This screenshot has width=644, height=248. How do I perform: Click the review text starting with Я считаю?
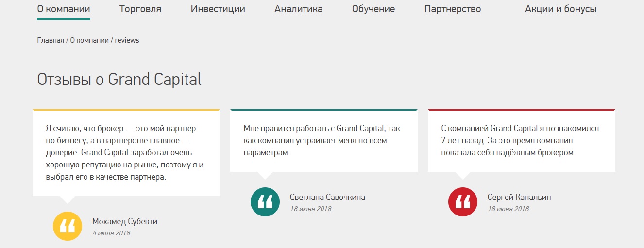[x=125, y=153]
